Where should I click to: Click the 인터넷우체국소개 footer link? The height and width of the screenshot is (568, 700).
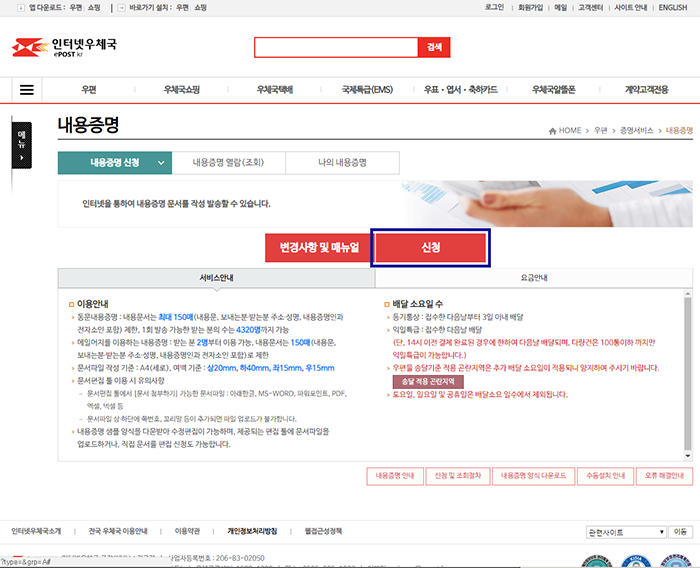pos(36,531)
